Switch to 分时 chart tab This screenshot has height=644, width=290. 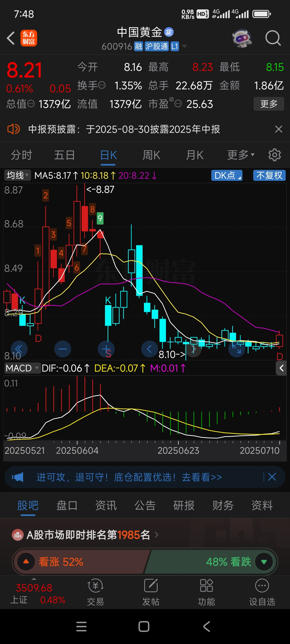[21, 155]
